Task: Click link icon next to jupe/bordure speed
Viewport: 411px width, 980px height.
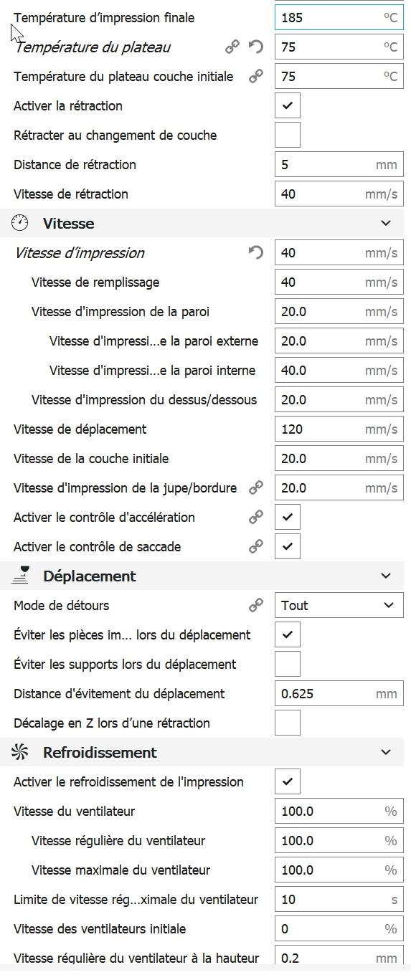Action: [255, 488]
